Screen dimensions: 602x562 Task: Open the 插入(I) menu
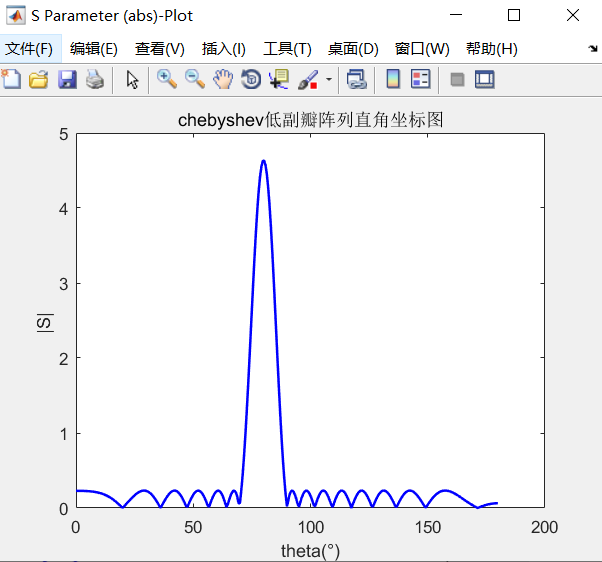click(x=223, y=49)
